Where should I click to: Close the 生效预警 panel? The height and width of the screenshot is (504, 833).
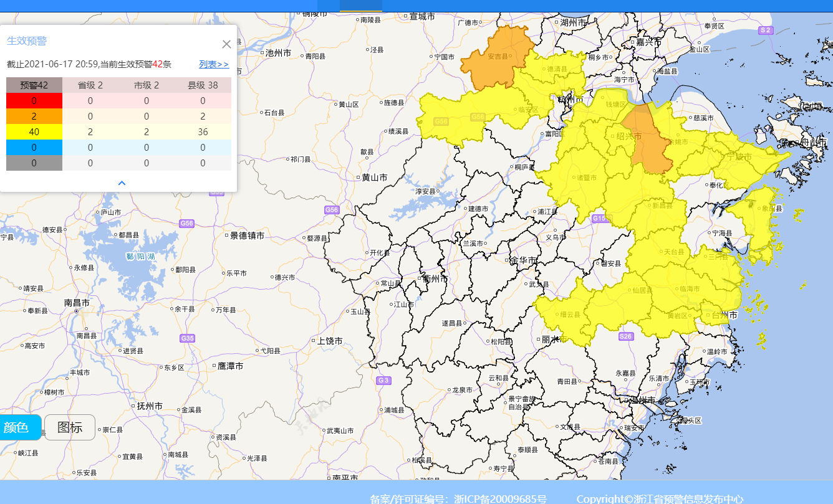(226, 44)
